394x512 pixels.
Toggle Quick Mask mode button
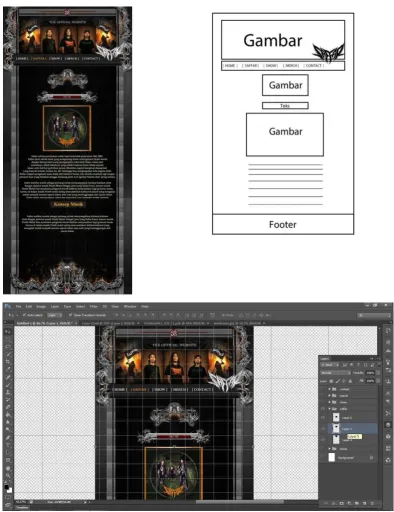[8, 497]
